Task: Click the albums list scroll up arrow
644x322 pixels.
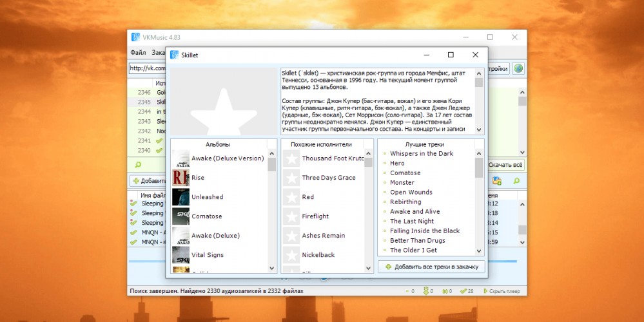Action: (271, 153)
